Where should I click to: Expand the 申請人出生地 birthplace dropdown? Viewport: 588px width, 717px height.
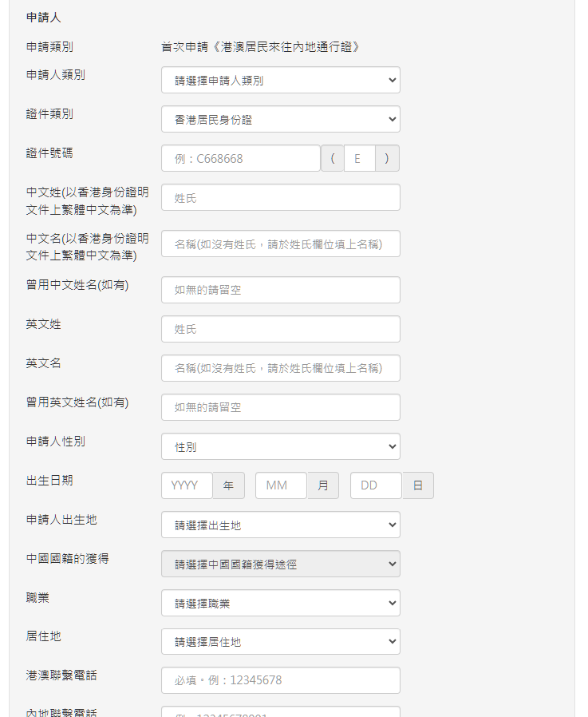click(280, 525)
